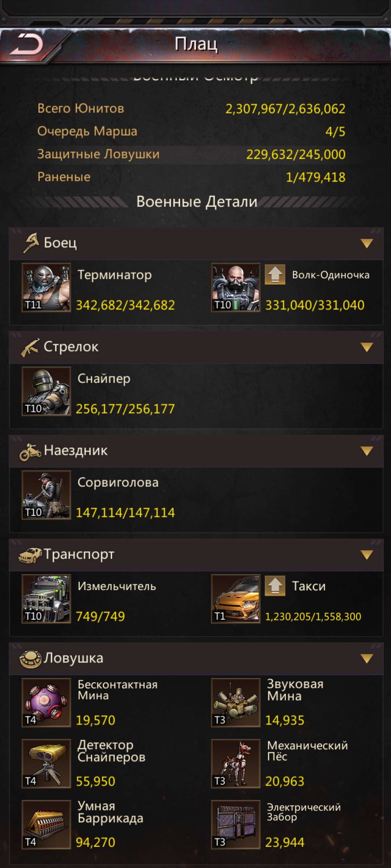Select the Снайпер T10 unit icon
Screen dimensions: 391x868
click(x=46, y=391)
